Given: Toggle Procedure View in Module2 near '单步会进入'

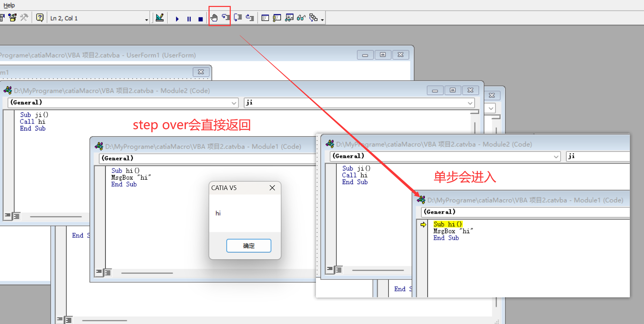Looking at the screenshot, I should (330, 269).
